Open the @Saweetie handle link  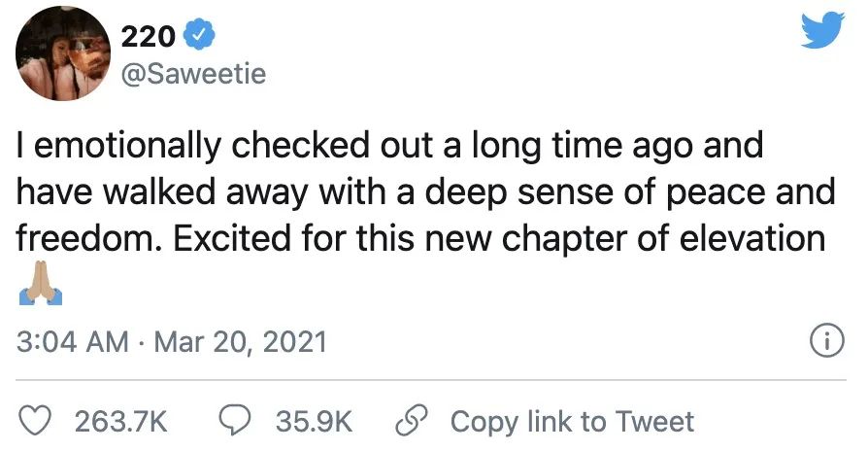pos(193,73)
